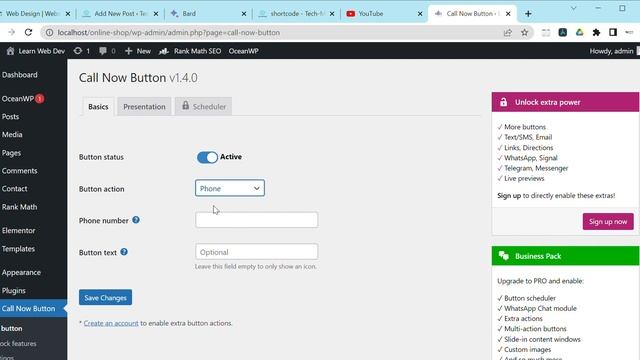Click the blue A extension icon
The image size is (640, 360).
tap(563, 32)
